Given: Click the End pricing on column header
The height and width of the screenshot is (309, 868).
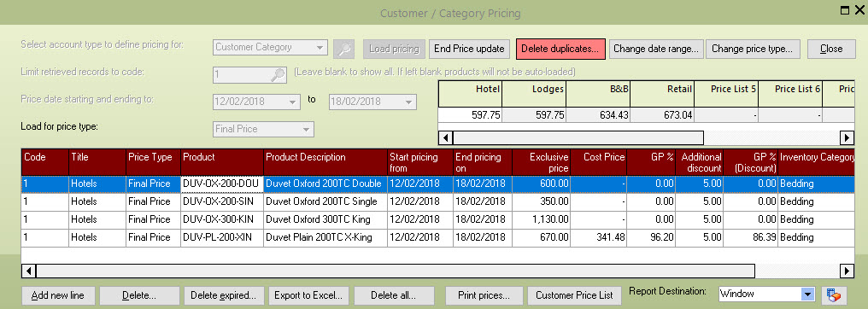Looking at the screenshot, I should pyautogui.click(x=484, y=162).
